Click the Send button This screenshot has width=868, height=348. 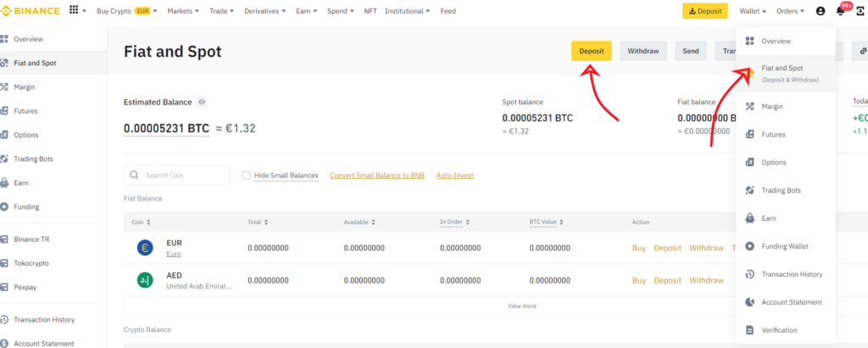click(690, 51)
